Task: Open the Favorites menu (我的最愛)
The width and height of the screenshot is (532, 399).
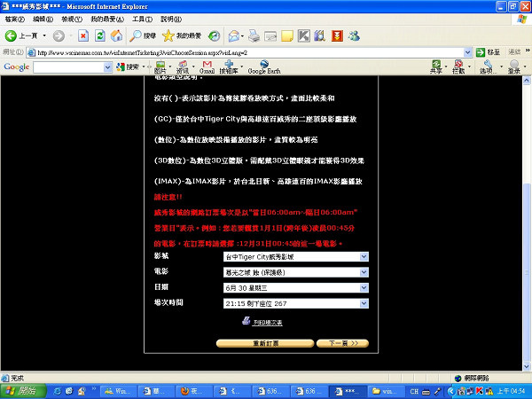Action: 107,20
